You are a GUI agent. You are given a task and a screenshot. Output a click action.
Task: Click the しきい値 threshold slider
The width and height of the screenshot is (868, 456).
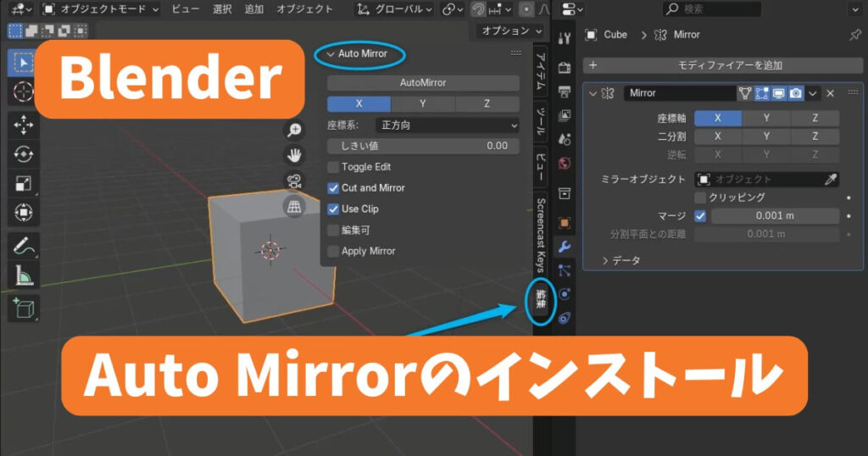point(423,146)
